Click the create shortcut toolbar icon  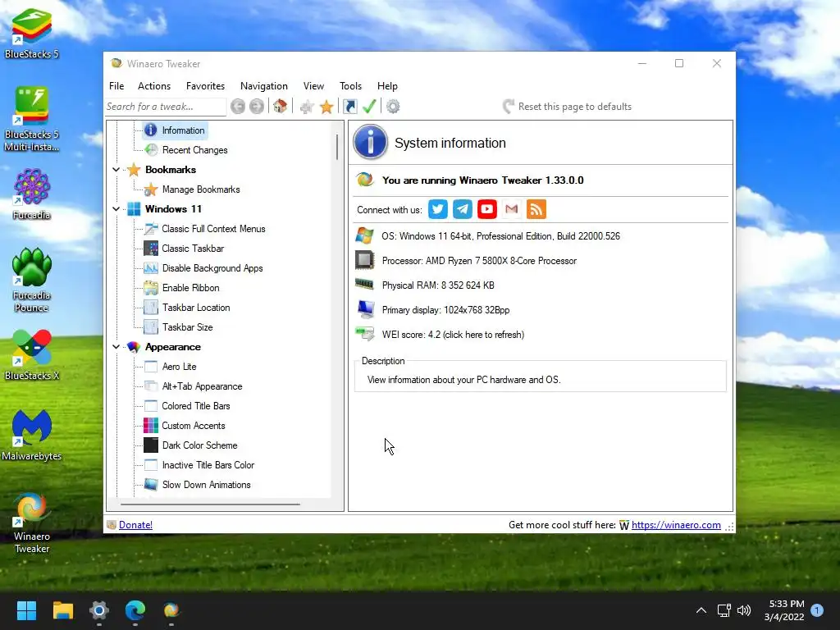coord(349,107)
